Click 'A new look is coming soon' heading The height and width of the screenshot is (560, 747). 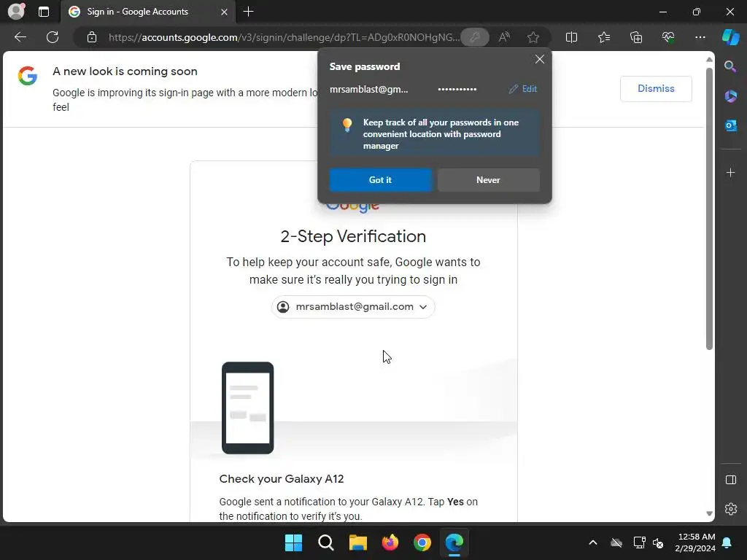(125, 71)
